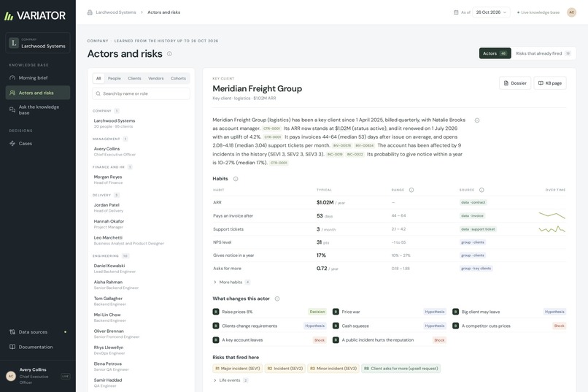Click group · key clients source tag

pyautogui.click(x=476, y=269)
